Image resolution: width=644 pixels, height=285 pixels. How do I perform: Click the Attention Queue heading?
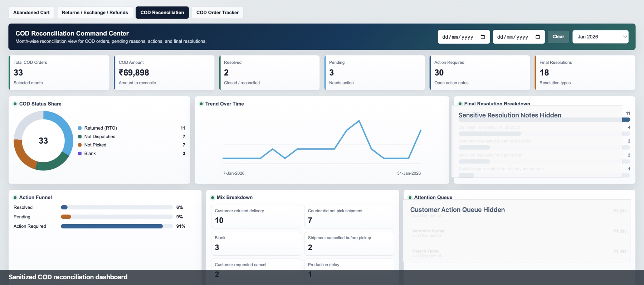(x=433, y=197)
